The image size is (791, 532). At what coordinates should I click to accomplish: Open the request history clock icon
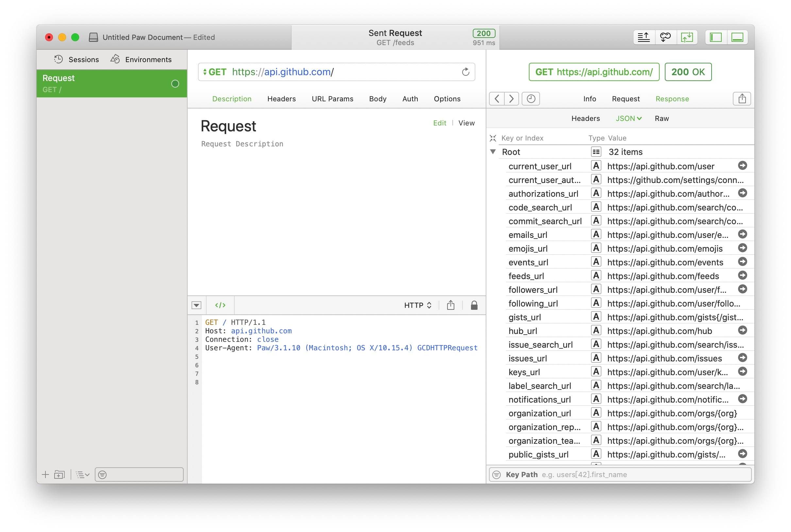(x=531, y=99)
